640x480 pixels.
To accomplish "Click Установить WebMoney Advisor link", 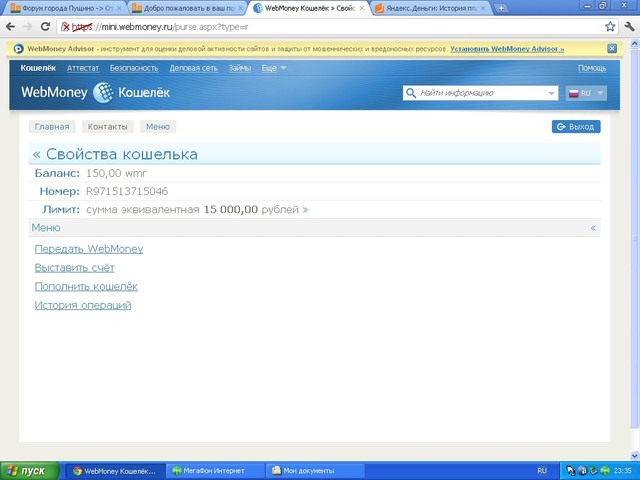I will coord(507,49).
